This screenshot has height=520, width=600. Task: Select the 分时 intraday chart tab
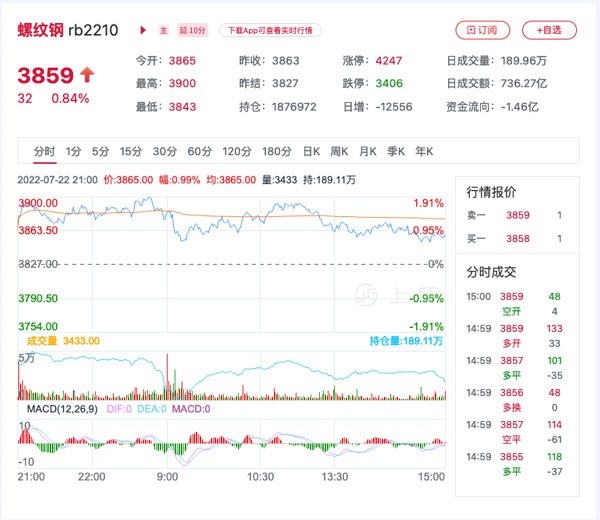(44, 152)
